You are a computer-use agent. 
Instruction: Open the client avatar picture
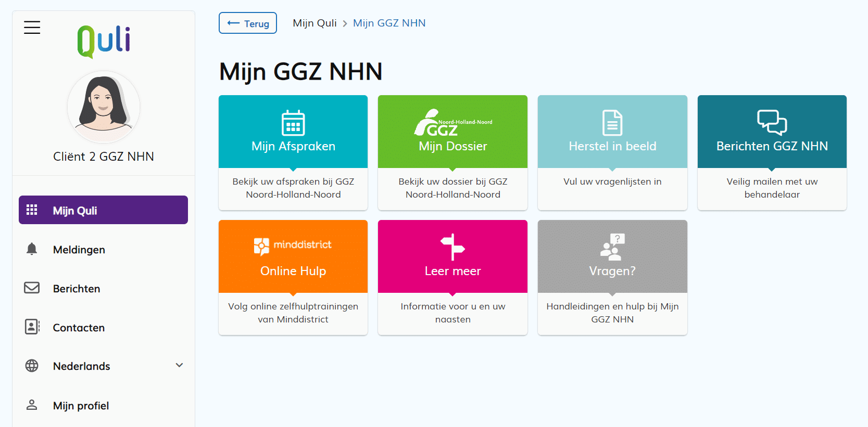[x=104, y=107]
